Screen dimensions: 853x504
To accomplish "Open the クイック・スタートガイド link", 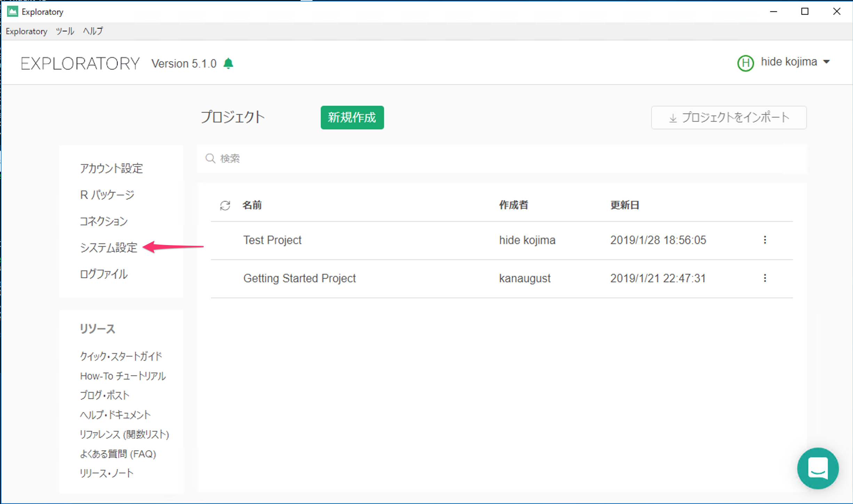I will [121, 356].
